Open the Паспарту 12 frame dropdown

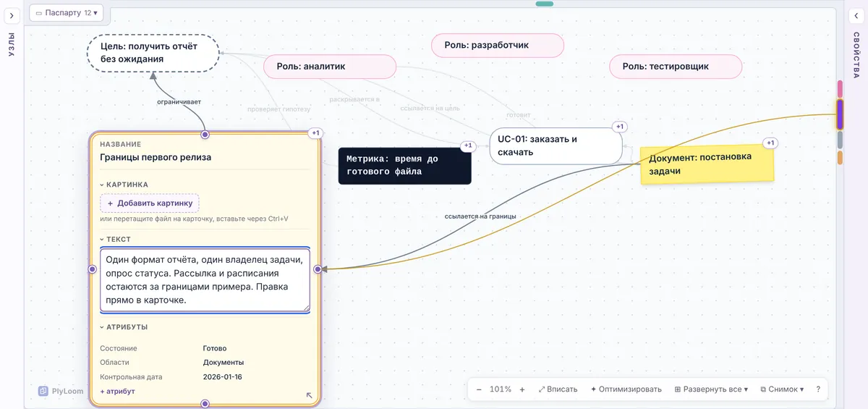[x=67, y=13]
